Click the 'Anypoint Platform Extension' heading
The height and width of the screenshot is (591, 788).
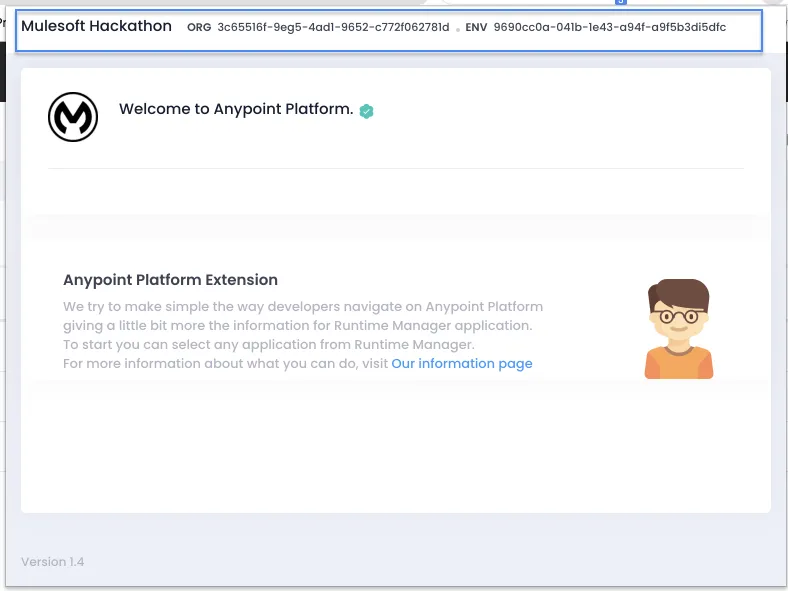(x=170, y=280)
